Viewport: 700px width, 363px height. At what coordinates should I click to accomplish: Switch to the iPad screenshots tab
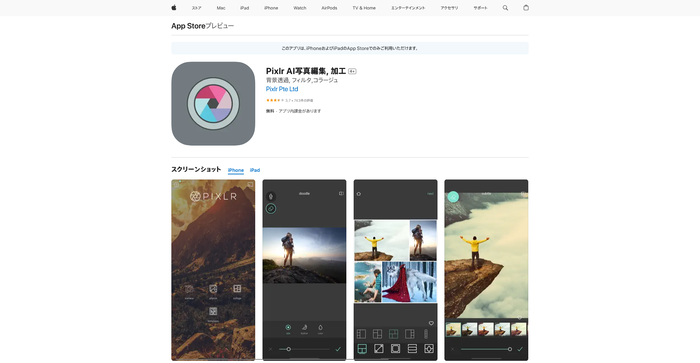coord(255,170)
